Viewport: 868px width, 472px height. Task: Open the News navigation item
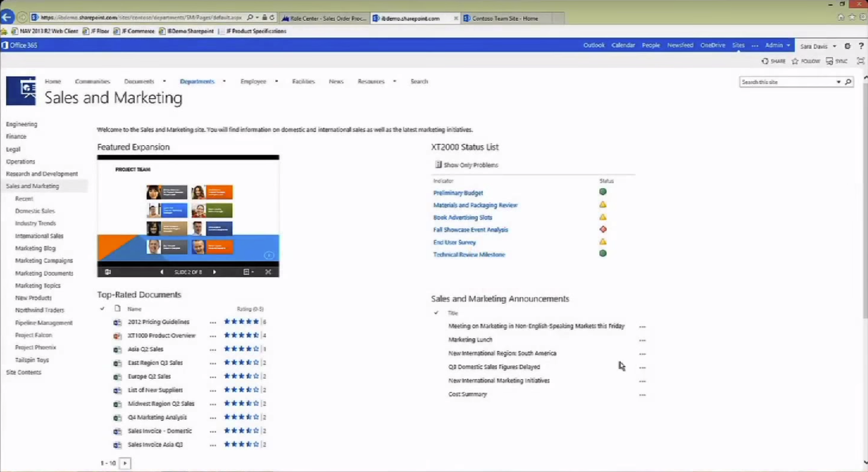336,82
